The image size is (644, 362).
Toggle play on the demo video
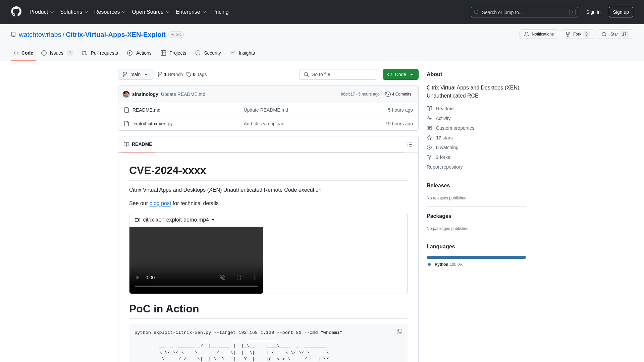(138, 277)
